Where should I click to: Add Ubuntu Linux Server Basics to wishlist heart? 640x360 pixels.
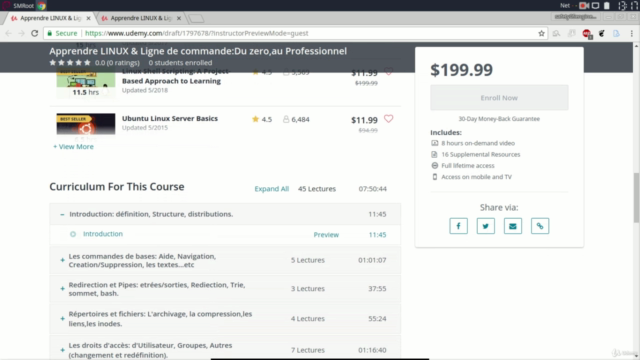[389, 119]
